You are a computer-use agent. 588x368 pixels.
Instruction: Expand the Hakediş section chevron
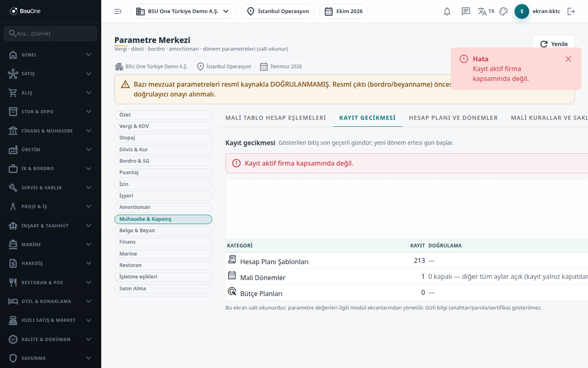(89, 263)
